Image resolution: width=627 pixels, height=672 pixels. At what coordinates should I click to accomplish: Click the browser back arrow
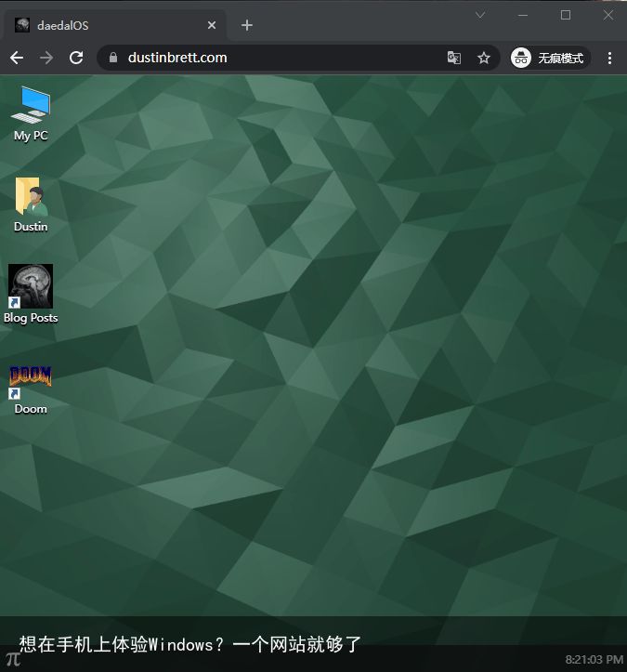(17, 58)
